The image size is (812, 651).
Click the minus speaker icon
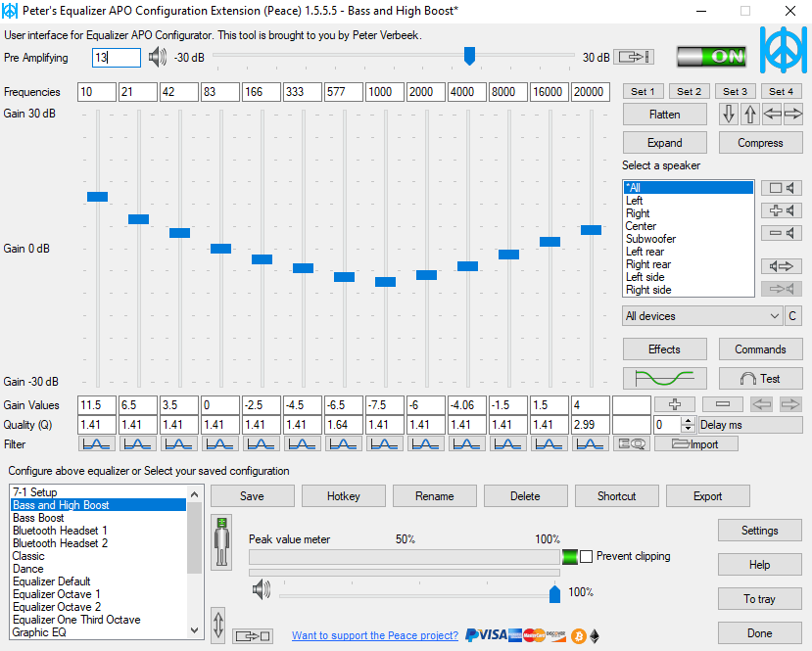point(782,233)
